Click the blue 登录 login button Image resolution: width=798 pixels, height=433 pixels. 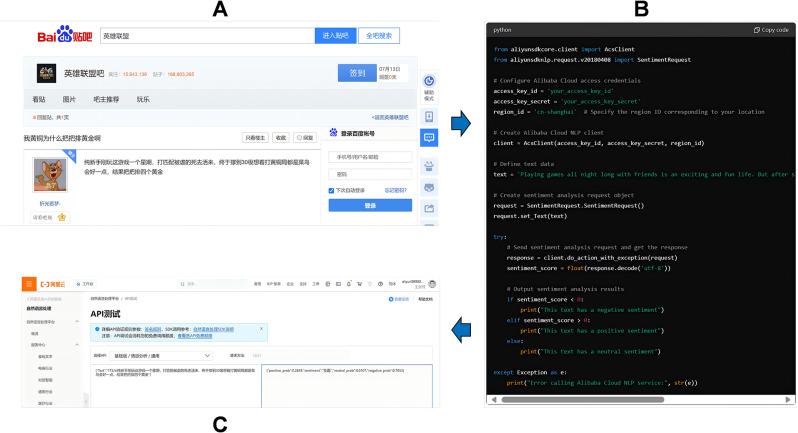click(370, 205)
